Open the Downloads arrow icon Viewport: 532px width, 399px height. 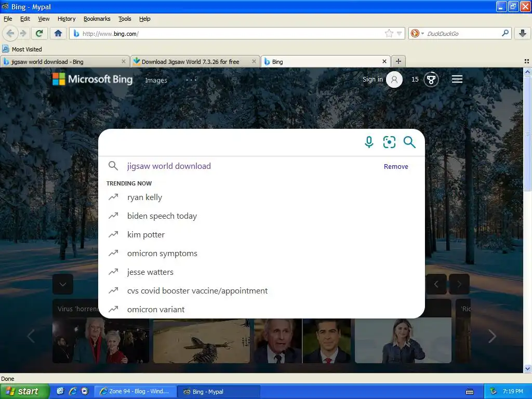coord(523,33)
